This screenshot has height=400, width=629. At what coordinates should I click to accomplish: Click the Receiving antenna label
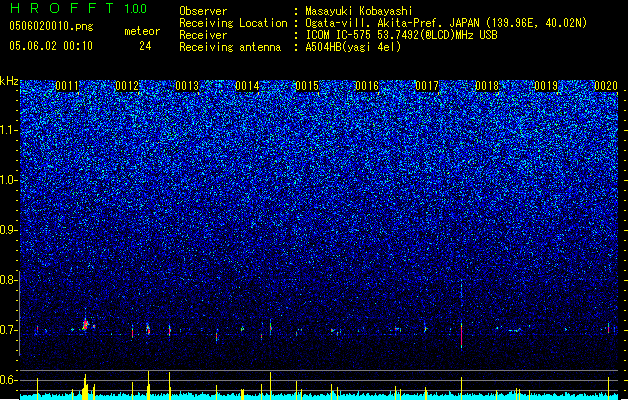click(x=230, y=47)
